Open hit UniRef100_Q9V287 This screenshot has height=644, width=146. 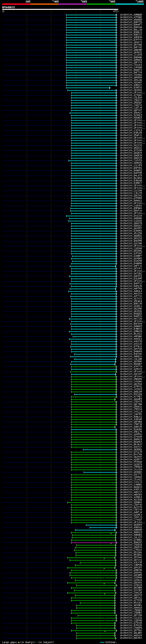point(131,567)
